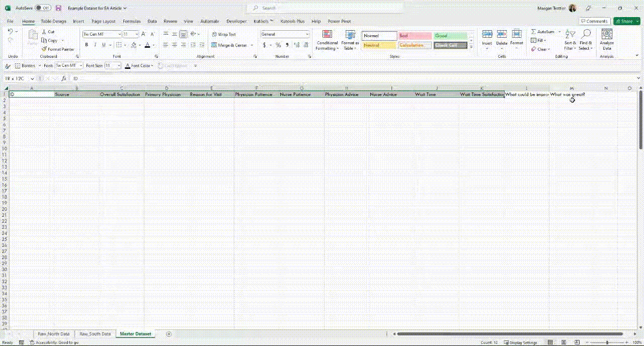Click the AutoSum icon
The image size is (644, 346).
coord(534,31)
